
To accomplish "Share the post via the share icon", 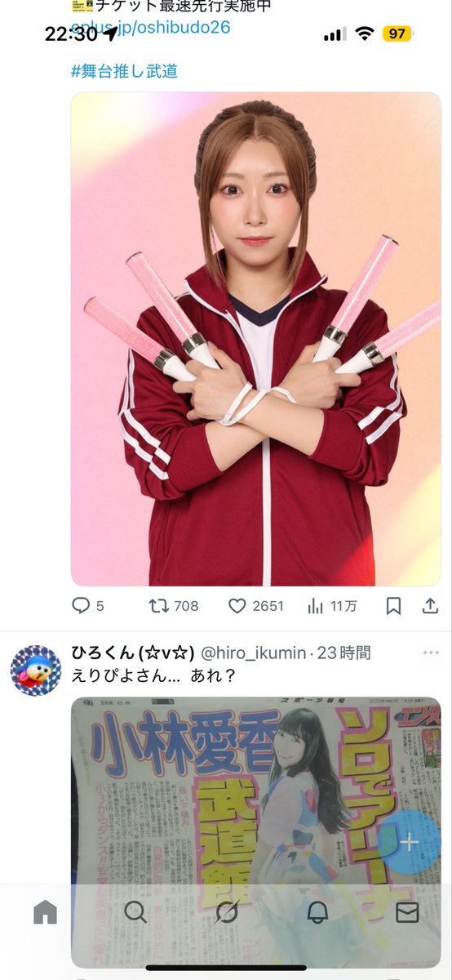I will [430, 606].
